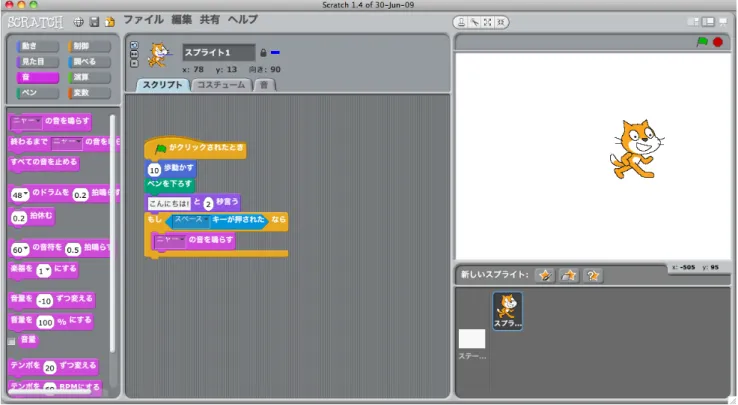Click the green flag to start scripts
This screenshot has width=738, height=405.
click(702, 42)
